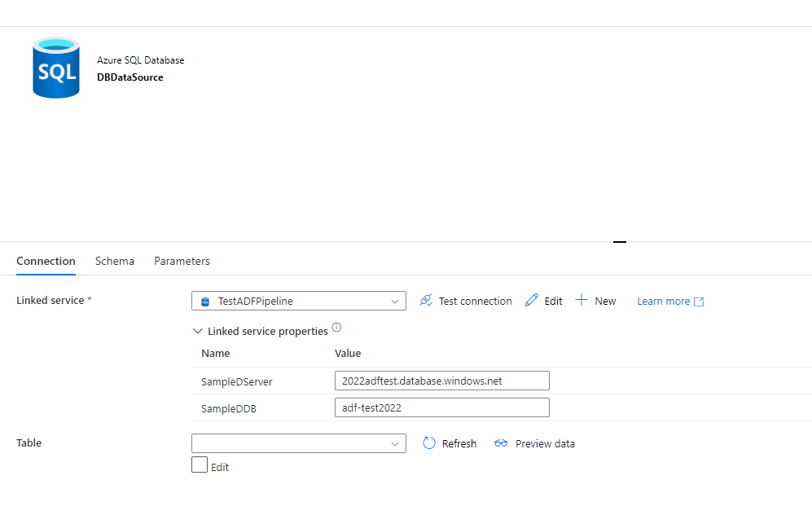This screenshot has width=812, height=524.
Task: Open the TestADFPipeline linked service dropdown
Action: (x=298, y=301)
